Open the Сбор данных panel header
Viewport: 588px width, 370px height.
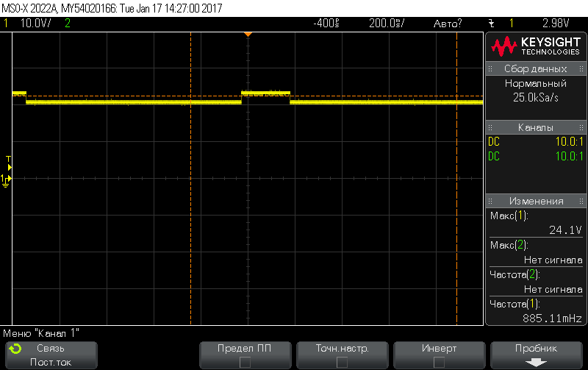point(536,68)
